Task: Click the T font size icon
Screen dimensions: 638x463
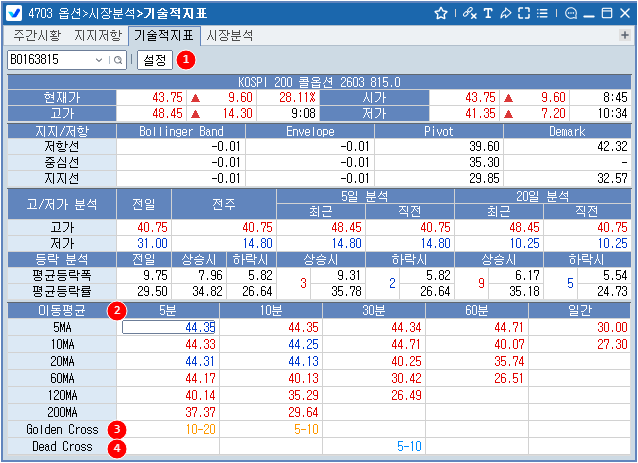Action: (488, 13)
